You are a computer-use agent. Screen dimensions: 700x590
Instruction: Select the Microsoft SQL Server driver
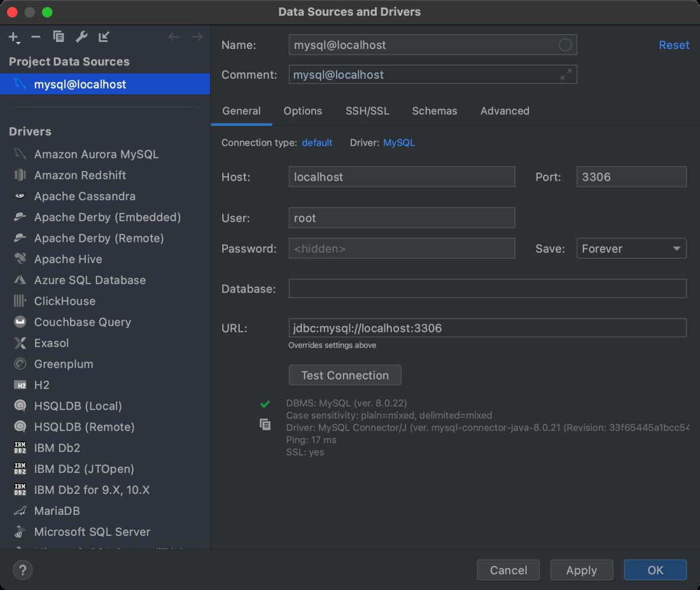pos(105,532)
